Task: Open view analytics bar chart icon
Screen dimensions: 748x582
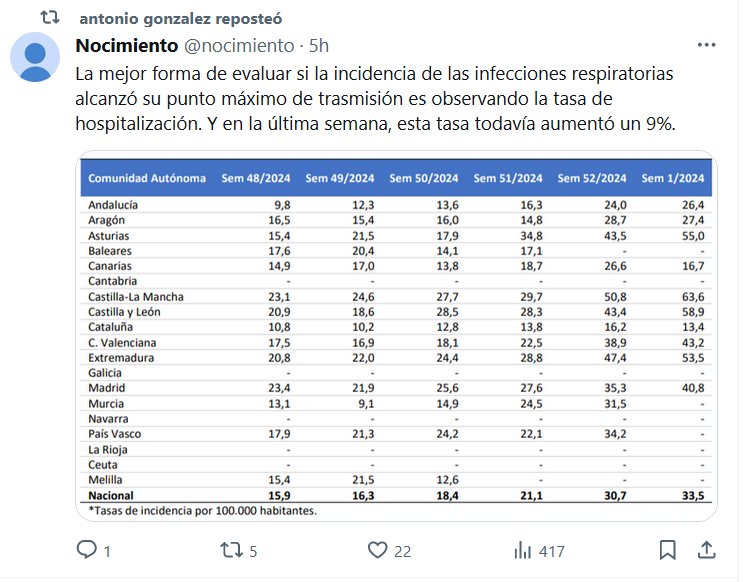Action: coord(522,550)
